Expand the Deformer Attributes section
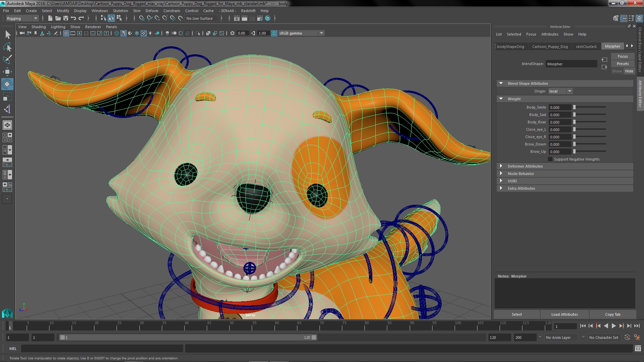 click(x=501, y=166)
